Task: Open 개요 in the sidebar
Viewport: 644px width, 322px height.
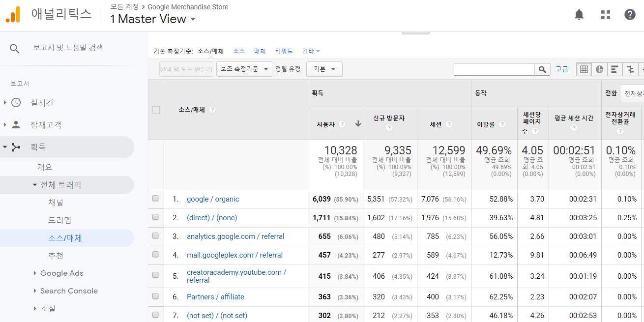Action: click(45, 167)
